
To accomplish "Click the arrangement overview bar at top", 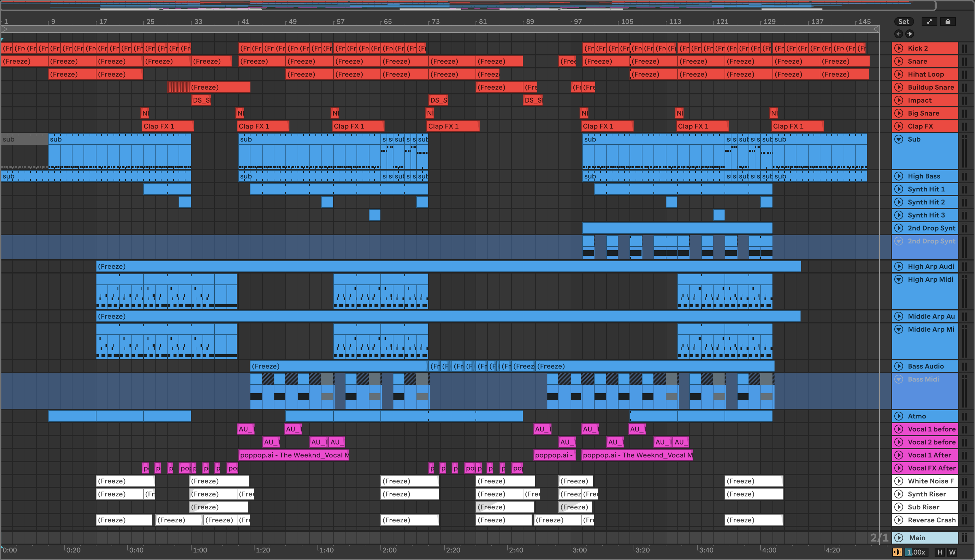I will coord(468,5).
